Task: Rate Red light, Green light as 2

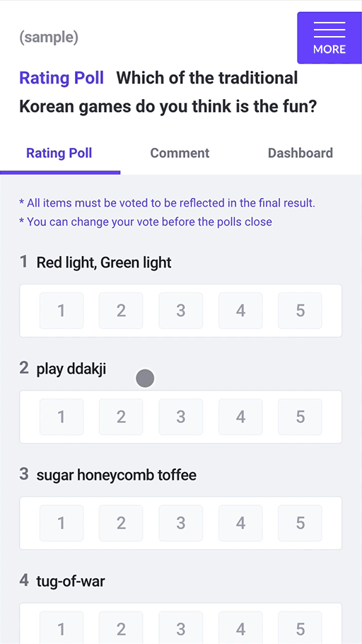Action: (121, 311)
